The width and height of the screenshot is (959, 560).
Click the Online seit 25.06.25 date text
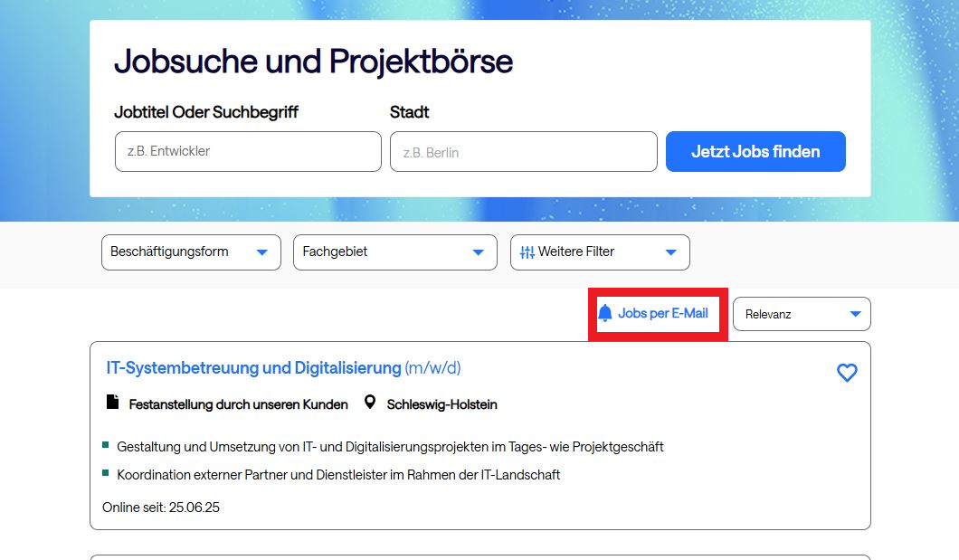161,508
